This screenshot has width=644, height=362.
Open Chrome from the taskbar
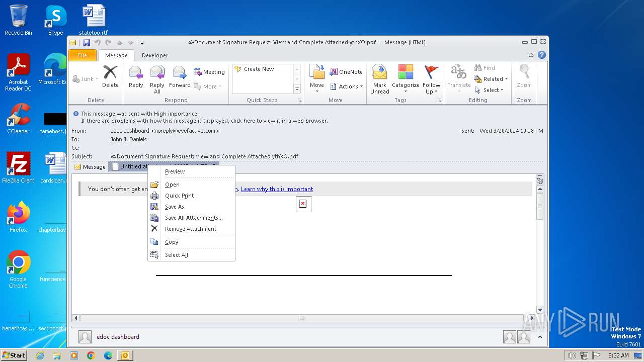(x=91, y=355)
